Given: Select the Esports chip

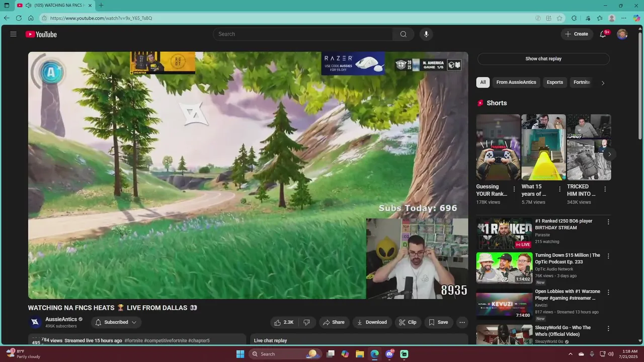Looking at the screenshot, I should click(x=555, y=82).
